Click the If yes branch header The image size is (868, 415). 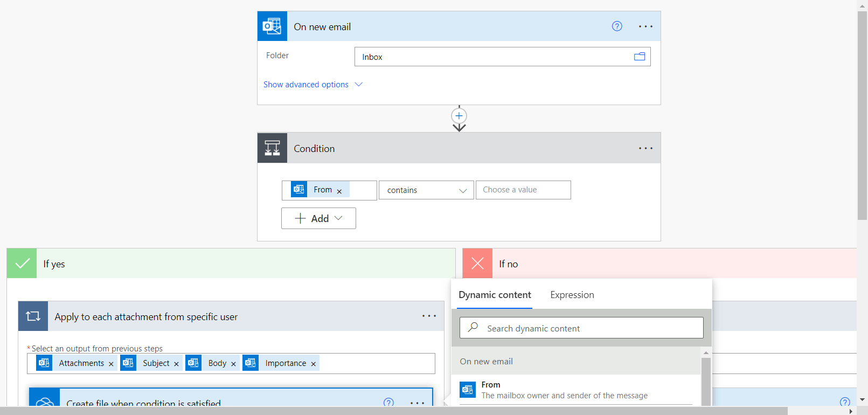231,264
